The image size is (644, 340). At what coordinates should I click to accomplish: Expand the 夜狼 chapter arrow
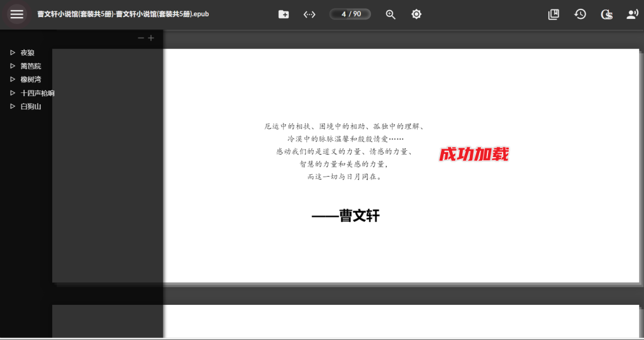[13, 53]
